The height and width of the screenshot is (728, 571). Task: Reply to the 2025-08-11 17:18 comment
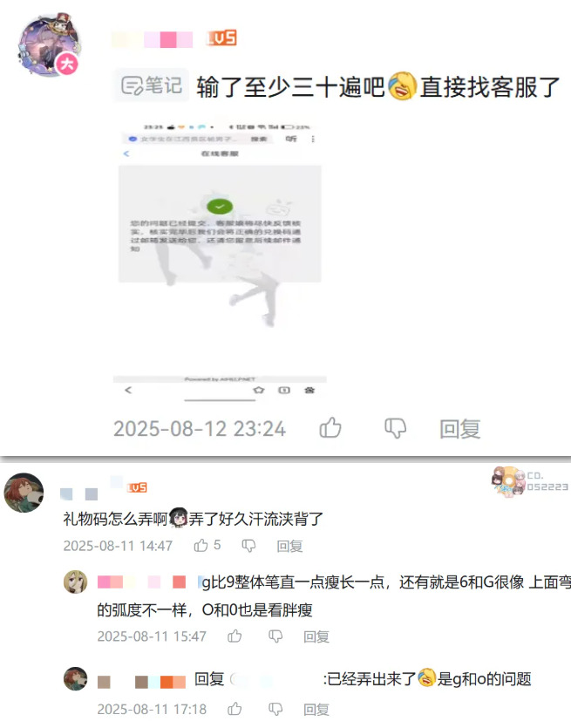(316, 709)
